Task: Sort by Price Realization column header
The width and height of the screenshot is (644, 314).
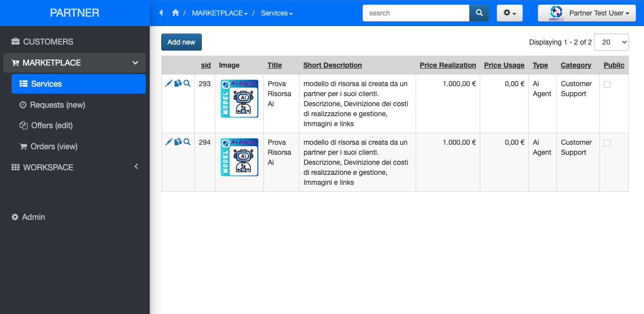Action: coord(448,65)
